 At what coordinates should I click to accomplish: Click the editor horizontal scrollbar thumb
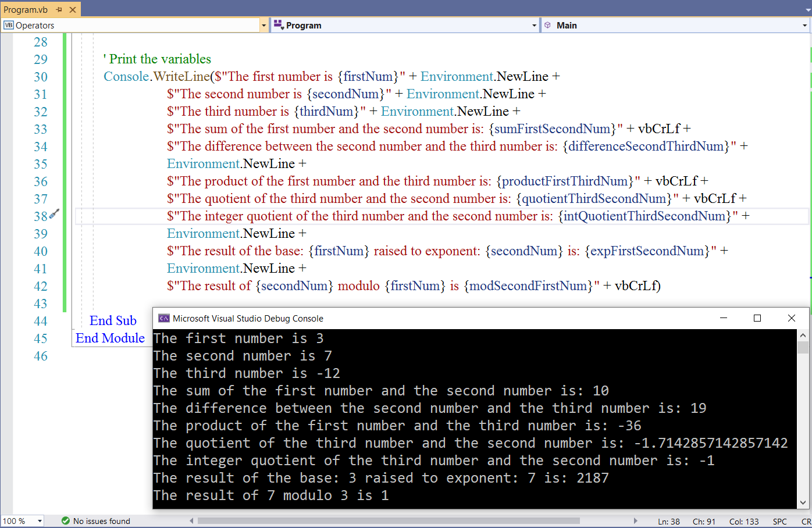click(389, 521)
